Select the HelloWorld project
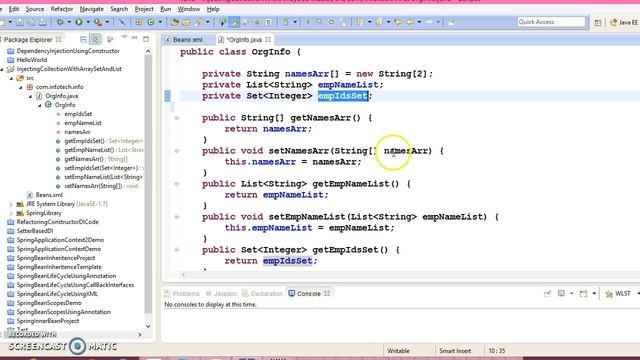The height and width of the screenshot is (360, 640). 32,60
